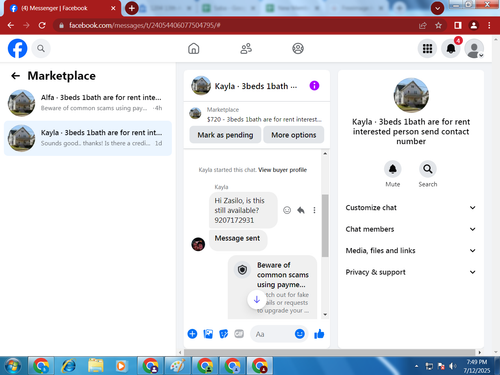React to Kayla's message with emoji icon

287,210
